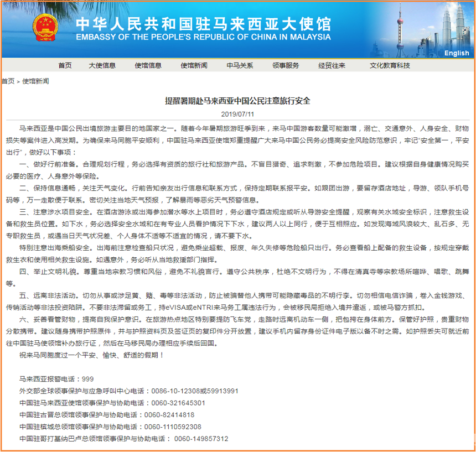Click the national emblem logo in header
The width and height of the screenshot is (476, 452).
45,28
